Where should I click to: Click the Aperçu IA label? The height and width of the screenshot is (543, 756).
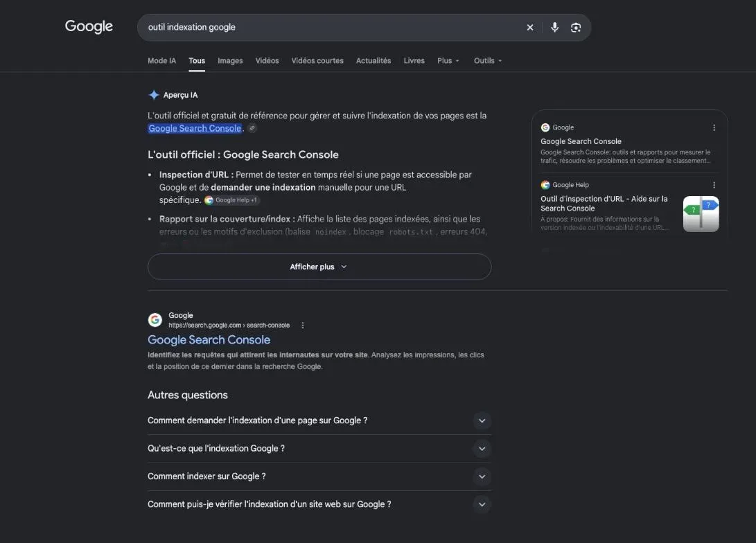point(180,95)
